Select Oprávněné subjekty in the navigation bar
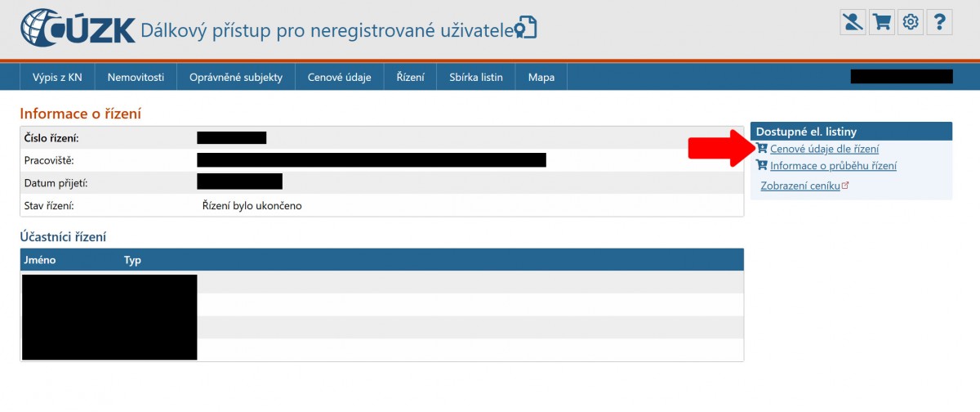 click(x=235, y=78)
